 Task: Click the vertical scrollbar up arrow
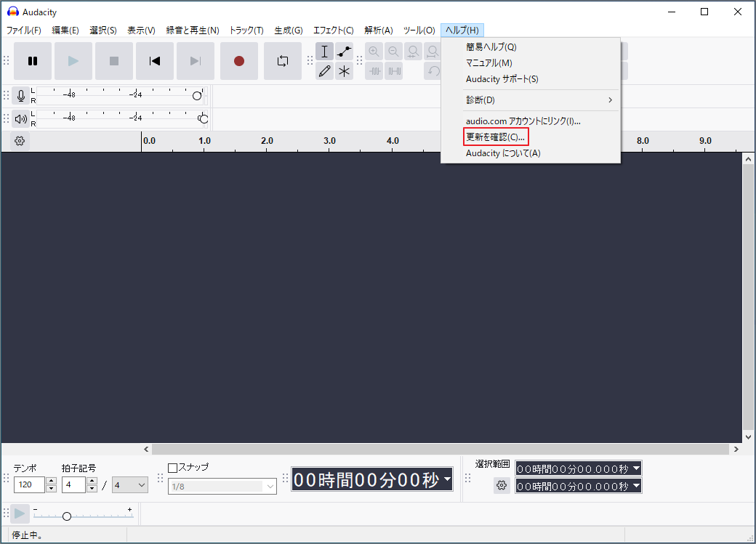[x=748, y=159]
